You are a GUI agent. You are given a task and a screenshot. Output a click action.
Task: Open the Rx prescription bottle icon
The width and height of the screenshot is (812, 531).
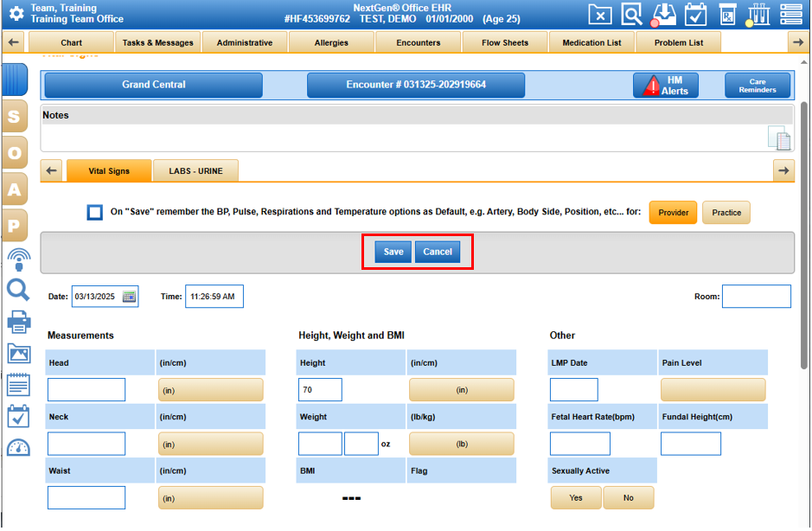[x=728, y=14]
